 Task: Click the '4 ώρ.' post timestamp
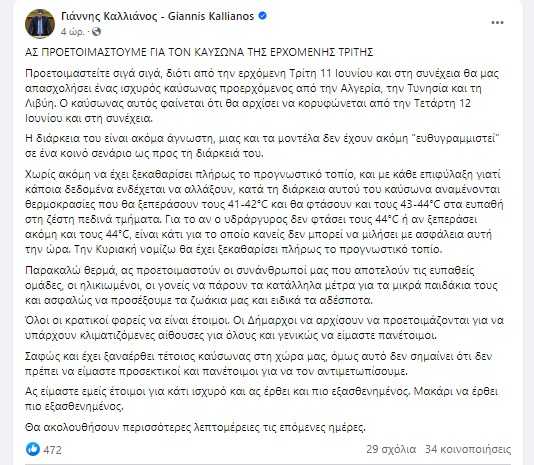click(73, 32)
